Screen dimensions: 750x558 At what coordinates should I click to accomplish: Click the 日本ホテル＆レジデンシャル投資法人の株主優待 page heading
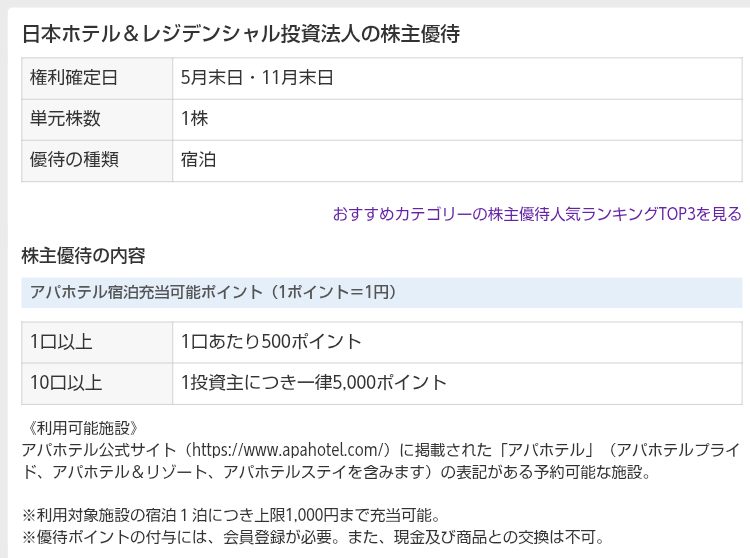click(240, 34)
